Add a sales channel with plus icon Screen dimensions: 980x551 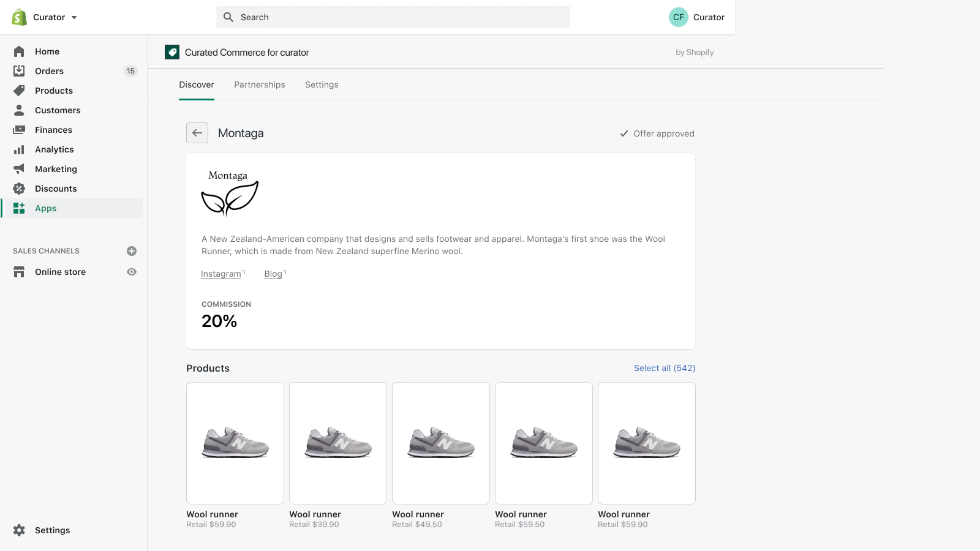(x=132, y=251)
